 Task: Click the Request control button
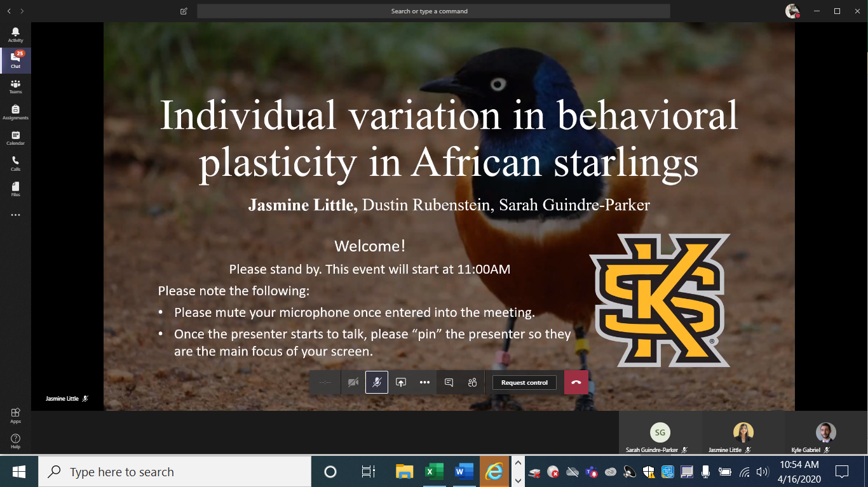pyautogui.click(x=524, y=382)
